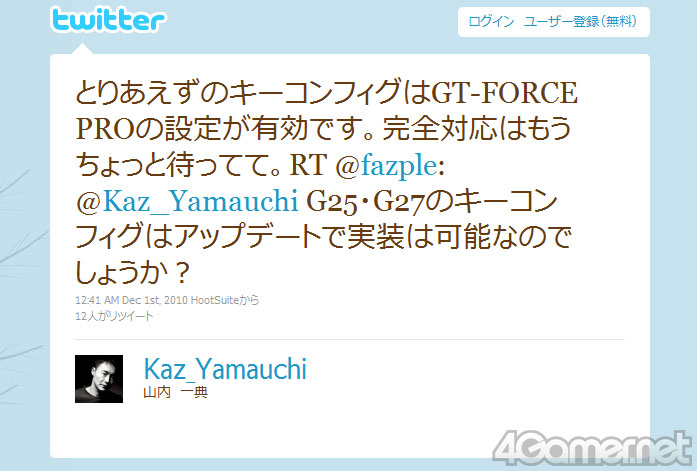Open the @fazple mention link

click(x=387, y=166)
